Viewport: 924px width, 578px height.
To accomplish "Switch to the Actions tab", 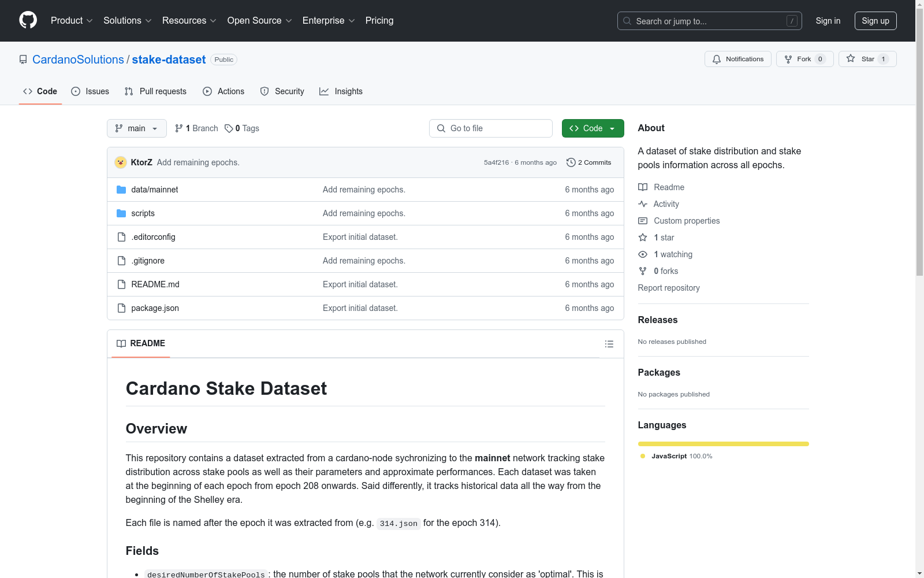I will [223, 91].
